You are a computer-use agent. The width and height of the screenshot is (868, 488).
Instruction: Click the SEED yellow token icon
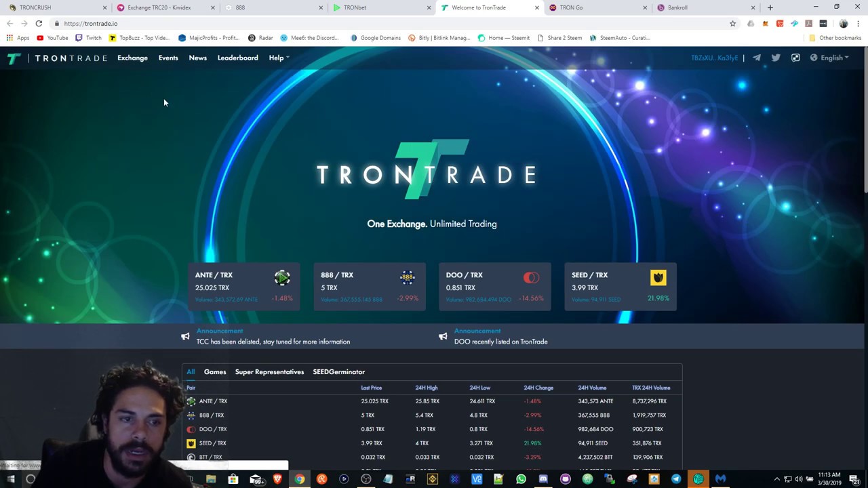point(658,277)
